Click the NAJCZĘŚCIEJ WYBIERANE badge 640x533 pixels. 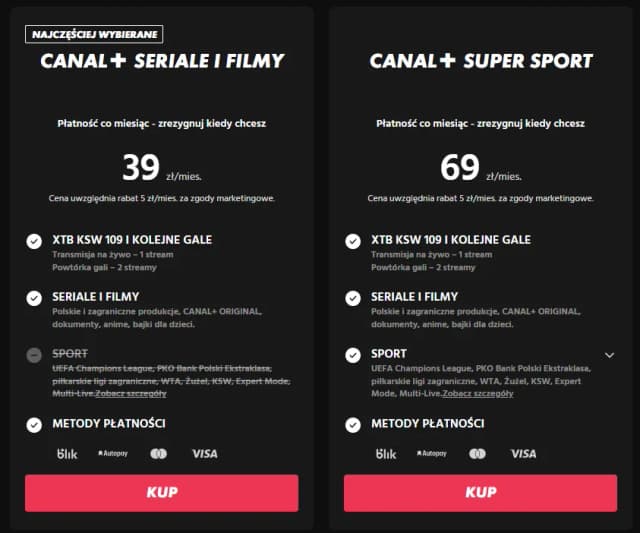click(83, 33)
